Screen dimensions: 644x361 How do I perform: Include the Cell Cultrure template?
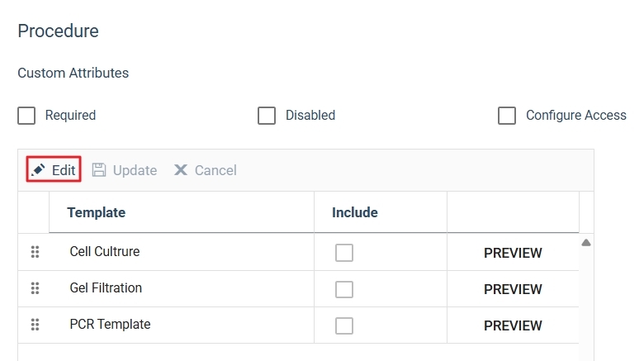tap(344, 253)
